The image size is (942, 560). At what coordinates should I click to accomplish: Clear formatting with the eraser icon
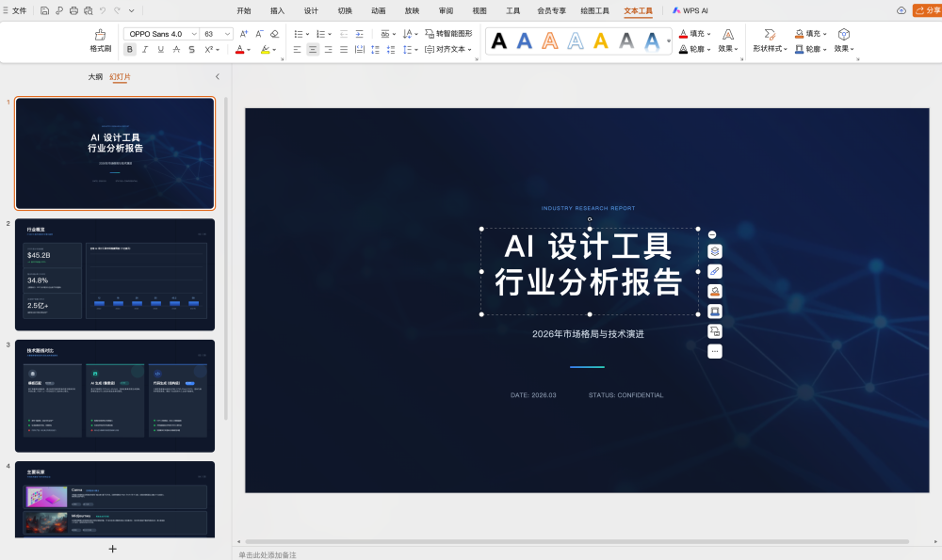click(274, 34)
